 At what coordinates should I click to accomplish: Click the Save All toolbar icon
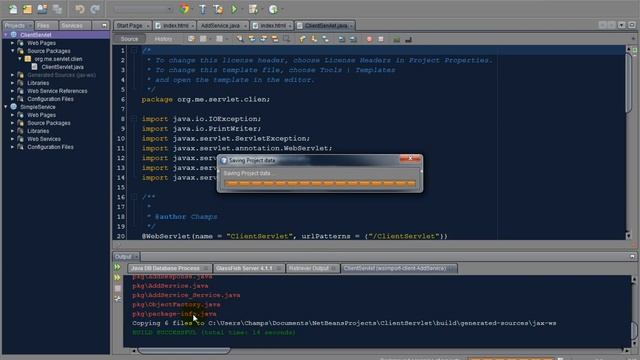57,9
